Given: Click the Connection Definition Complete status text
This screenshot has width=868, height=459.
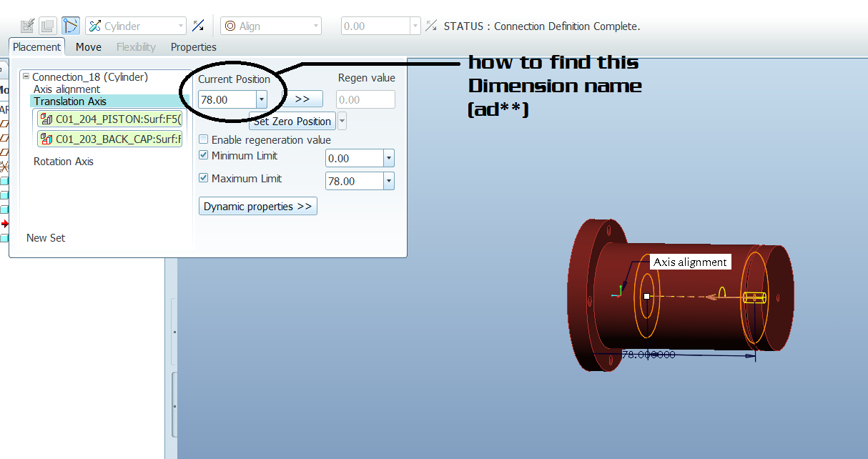Looking at the screenshot, I should coord(542,26).
